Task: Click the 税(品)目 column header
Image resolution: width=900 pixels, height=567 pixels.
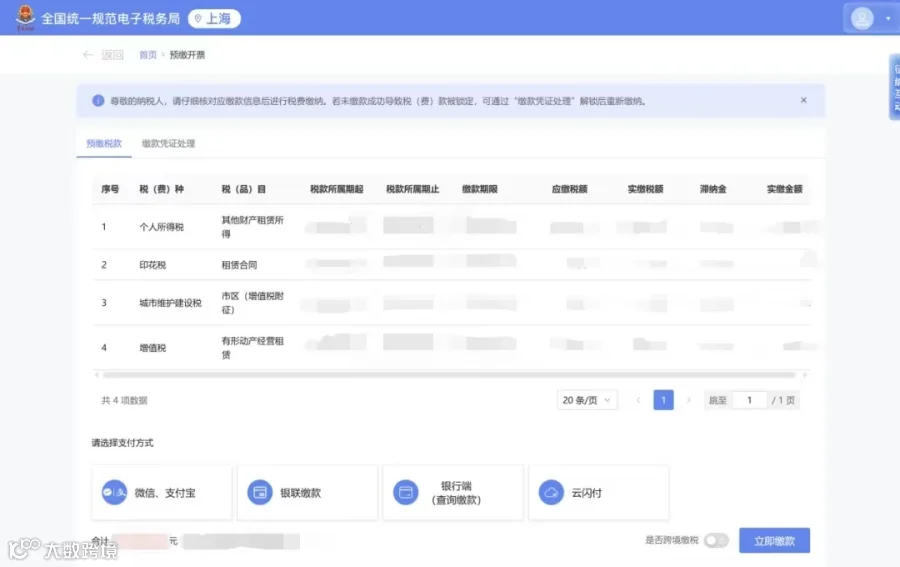Action: point(243,189)
